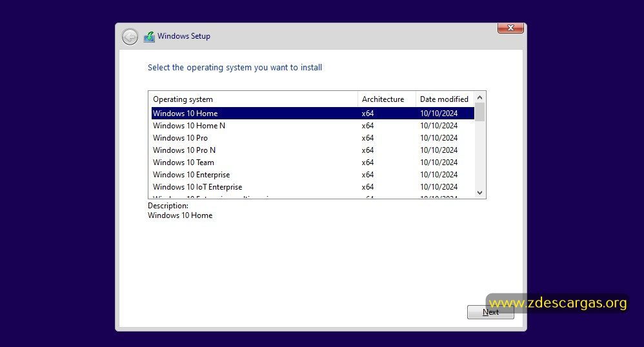
Task: Go back with the round arrow button
Action: tap(130, 37)
